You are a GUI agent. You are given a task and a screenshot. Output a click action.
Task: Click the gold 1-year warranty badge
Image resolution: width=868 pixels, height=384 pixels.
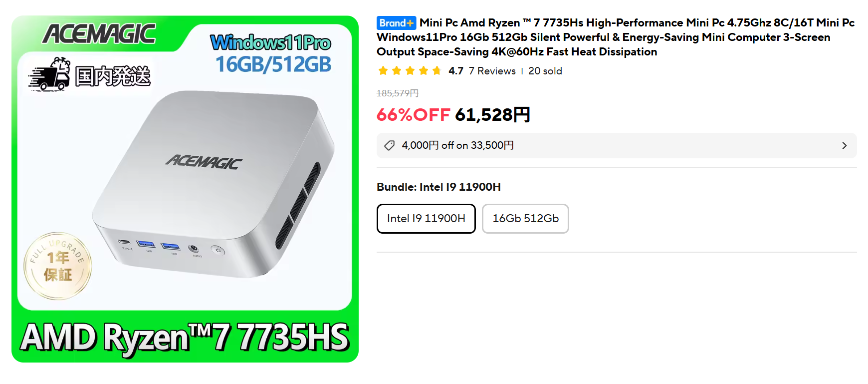point(58,266)
